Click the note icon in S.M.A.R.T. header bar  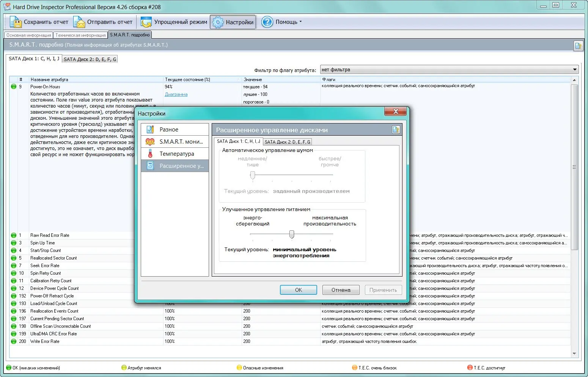click(578, 45)
